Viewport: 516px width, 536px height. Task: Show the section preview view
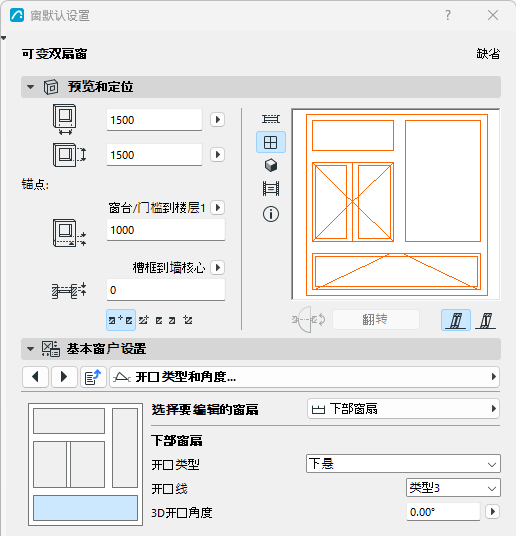coord(271,188)
